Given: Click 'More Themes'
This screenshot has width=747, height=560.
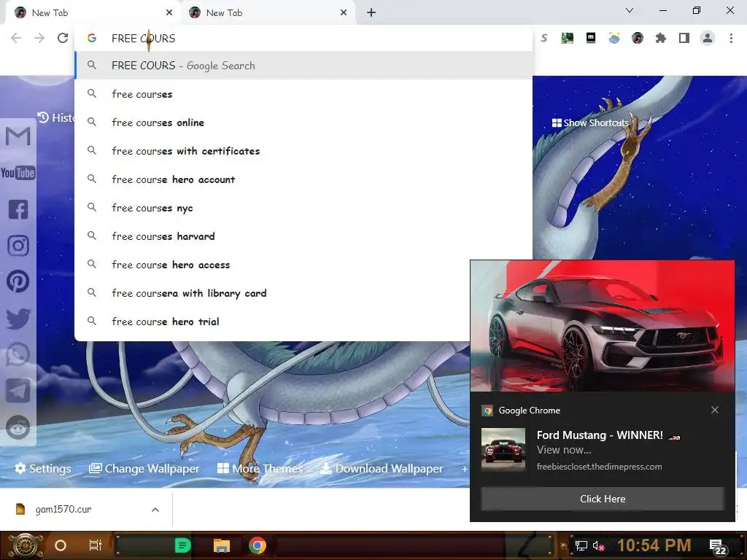Looking at the screenshot, I should pyautogui.click(x=260, y=469).
